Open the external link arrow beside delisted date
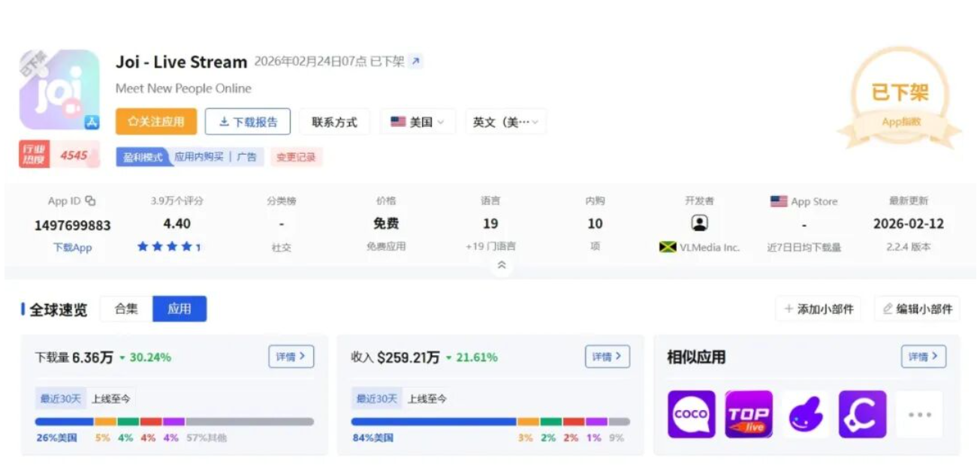Viewport: 980px width, 473px height. 415,62
